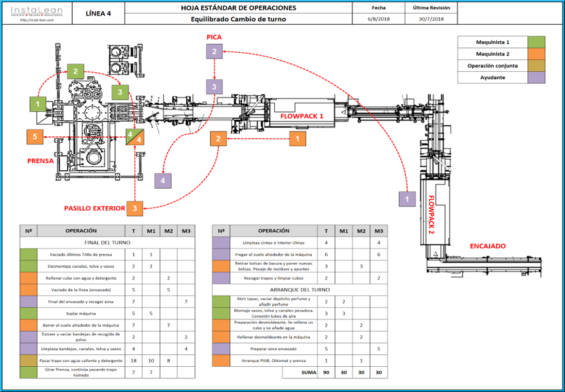Click green step 1 marker beside the press
565x392 pixels.
click(38, 104)
